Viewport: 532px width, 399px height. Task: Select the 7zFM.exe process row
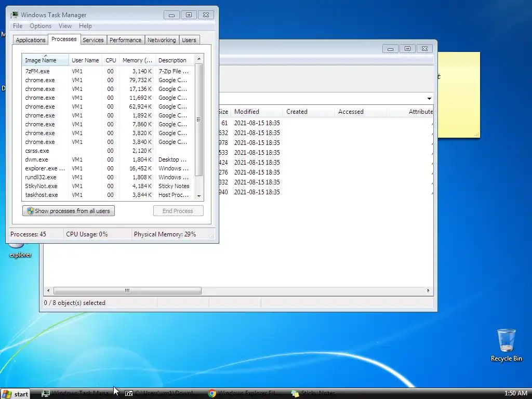108,71
